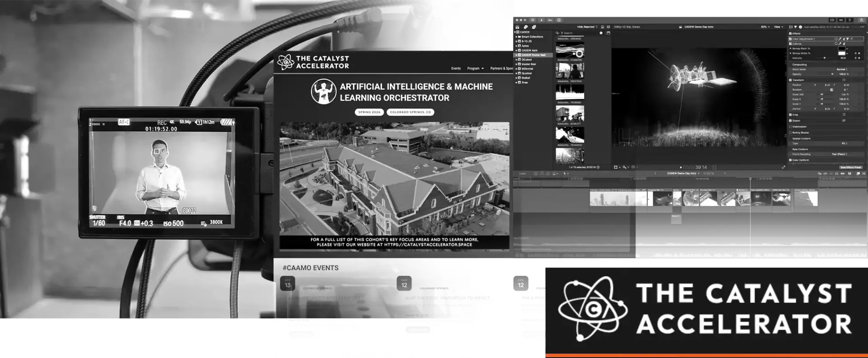
Task: Open the Blend Mode Normal dropdown
Action: coord(842,69)
